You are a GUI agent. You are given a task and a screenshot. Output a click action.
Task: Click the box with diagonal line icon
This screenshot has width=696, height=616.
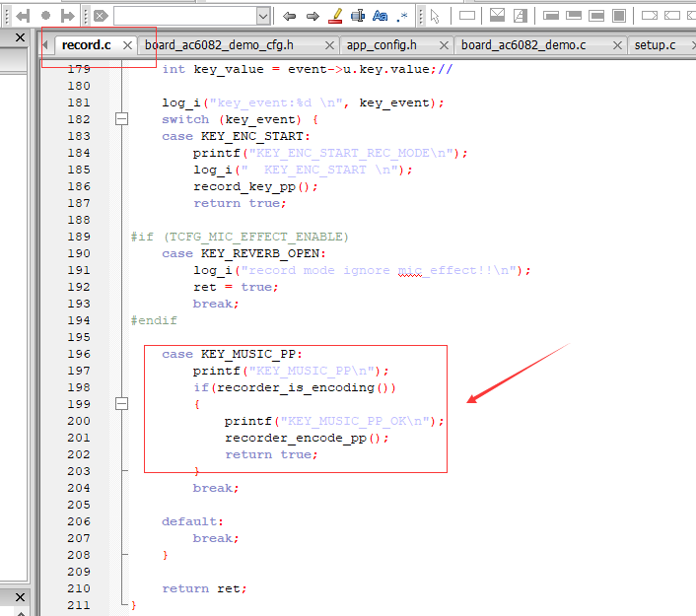pyautogui.click(x=521, y=16)
